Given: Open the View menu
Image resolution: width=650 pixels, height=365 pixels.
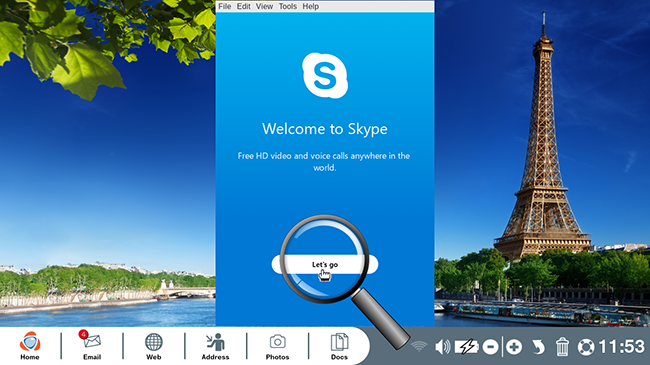Looking at the screenshot, I should 264,6.
